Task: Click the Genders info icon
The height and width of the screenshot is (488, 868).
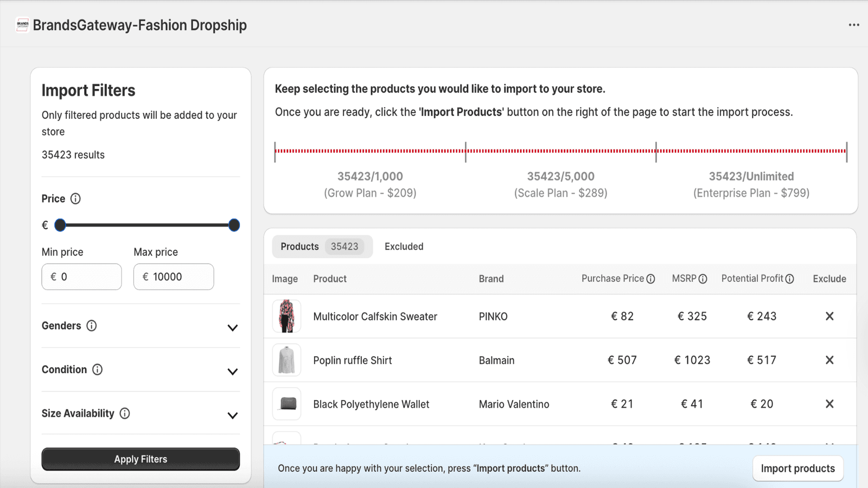Action: point(92,325)
